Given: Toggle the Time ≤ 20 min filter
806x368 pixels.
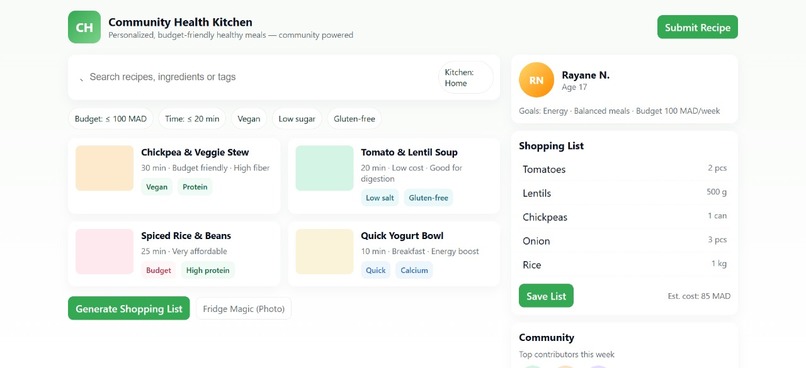Looking at the screenshot, I should click(192, 119).
